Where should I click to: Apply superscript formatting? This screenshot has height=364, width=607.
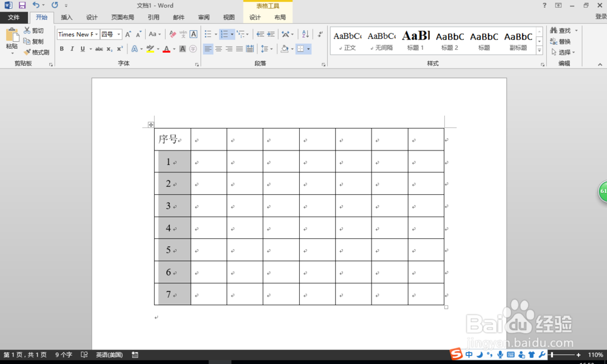pyautogui.click(x=120, y=49)
